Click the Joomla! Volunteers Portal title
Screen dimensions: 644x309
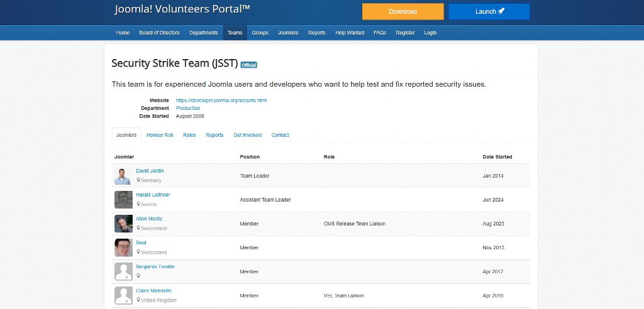[x=182, y=9]
